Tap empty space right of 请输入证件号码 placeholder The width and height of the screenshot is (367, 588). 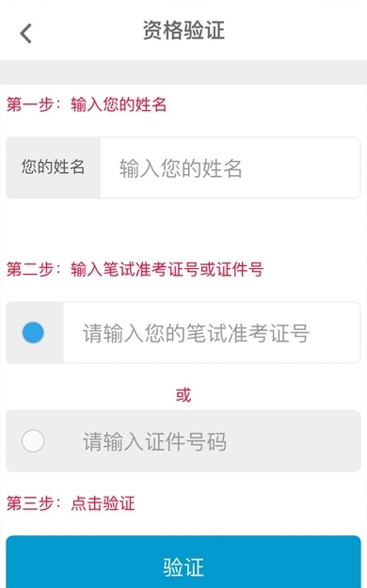click(293, 441)
